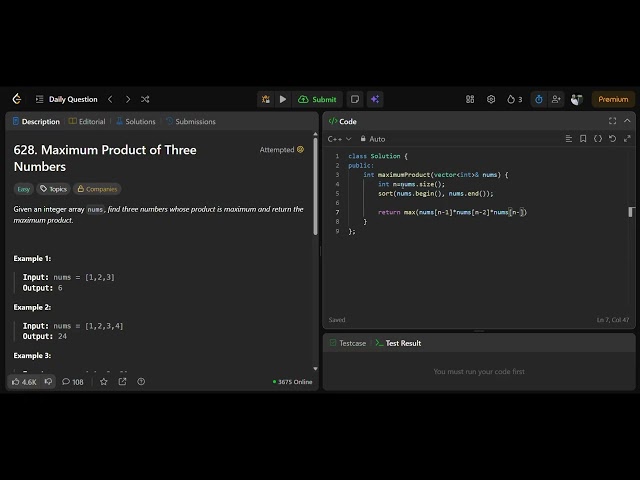Viewport: 640px width, 480px height.
Task: Switch to the Submissions tab
Action: [x=191, y=122]
